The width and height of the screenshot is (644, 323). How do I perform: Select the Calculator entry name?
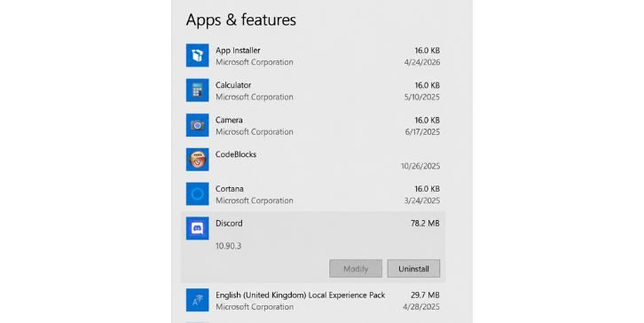(x=233, y=85)
